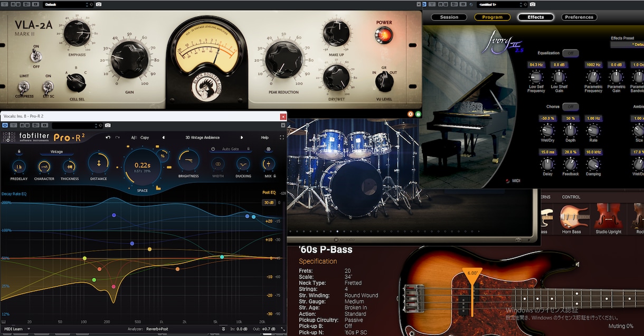Flip the Emphasis On/Off switch on VLA-2A
The image size is (644, 336).
tap(36, 55)
